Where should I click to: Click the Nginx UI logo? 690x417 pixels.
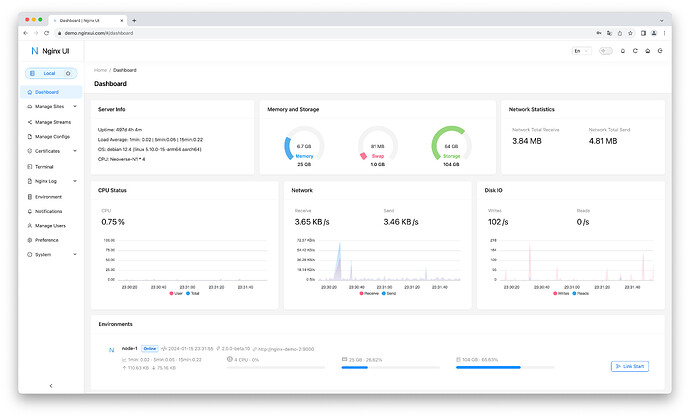point(50,51)
